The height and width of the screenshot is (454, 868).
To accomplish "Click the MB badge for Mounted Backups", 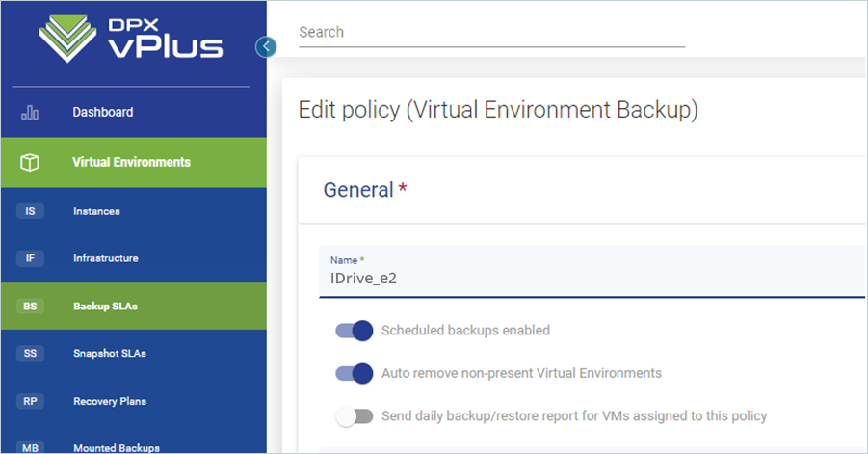I will pyautogui.click(x=30, y=447).
